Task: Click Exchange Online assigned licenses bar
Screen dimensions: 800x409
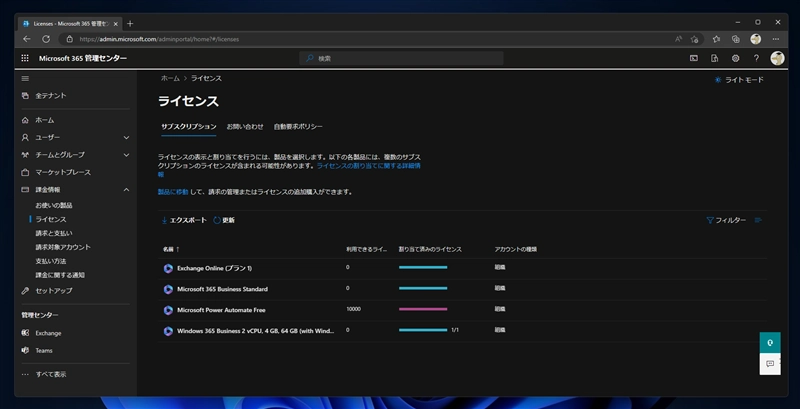Action: tap(423, 267)
